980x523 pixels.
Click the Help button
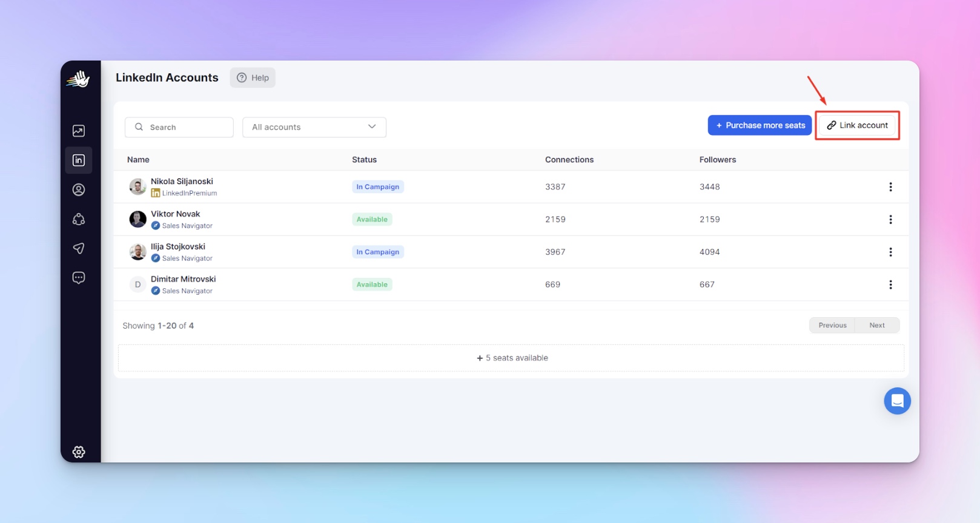click(253, 77)
